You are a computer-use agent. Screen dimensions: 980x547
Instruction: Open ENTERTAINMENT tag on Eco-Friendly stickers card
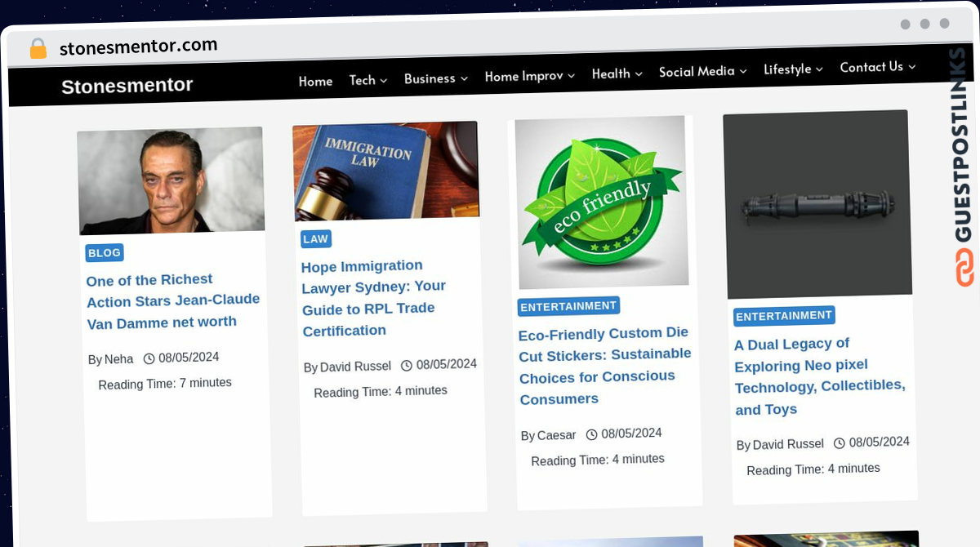(568, 307)
